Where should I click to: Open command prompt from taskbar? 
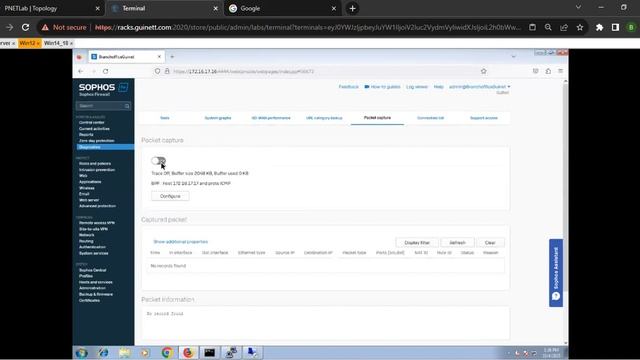click(209, 353)
